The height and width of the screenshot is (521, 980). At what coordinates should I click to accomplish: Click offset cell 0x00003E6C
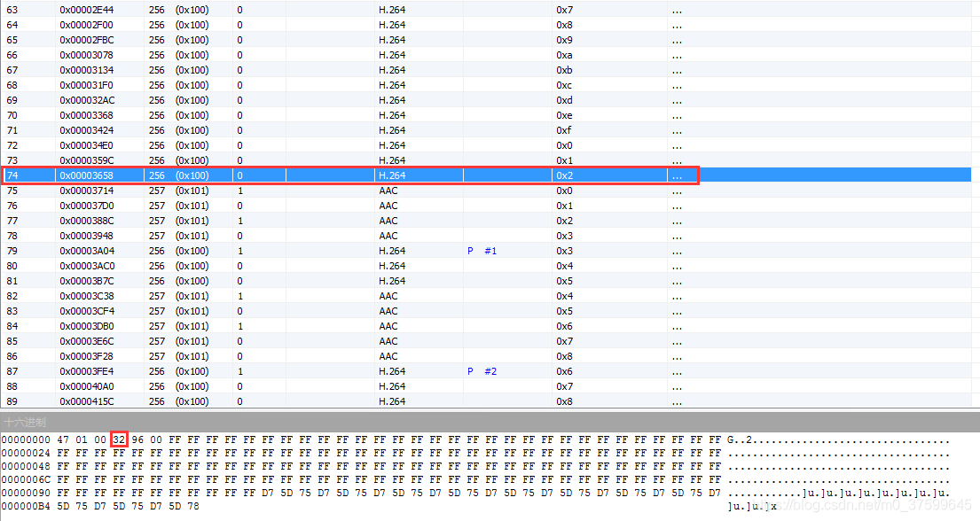pos(87,341)
